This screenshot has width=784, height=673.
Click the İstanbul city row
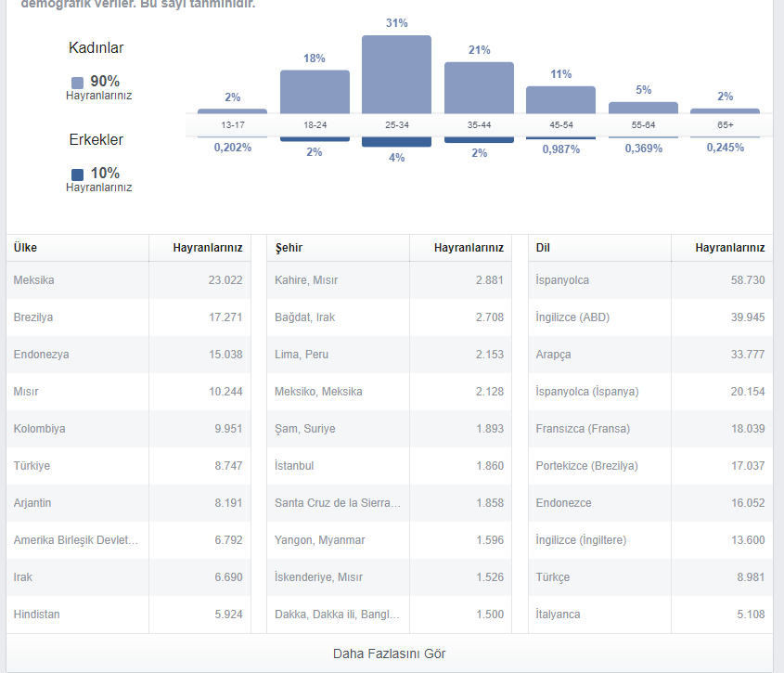click(x=389, y=466)
